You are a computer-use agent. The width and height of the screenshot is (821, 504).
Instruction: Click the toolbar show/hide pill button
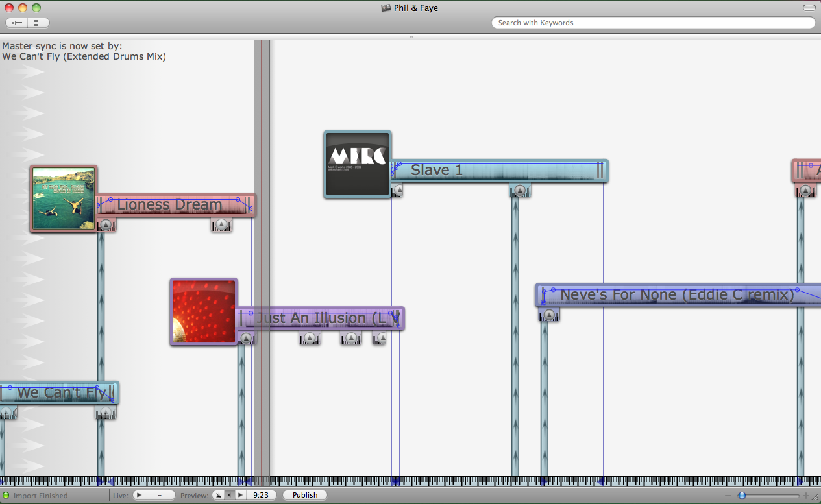pyautogui.click(x=809, y=8)
